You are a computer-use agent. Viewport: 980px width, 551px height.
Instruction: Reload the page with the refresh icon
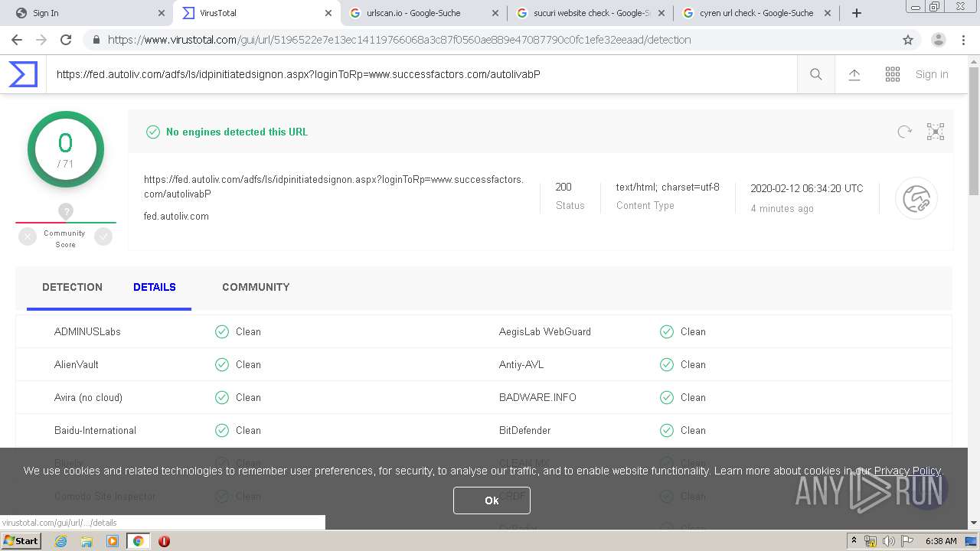click(x=66, y=40)
